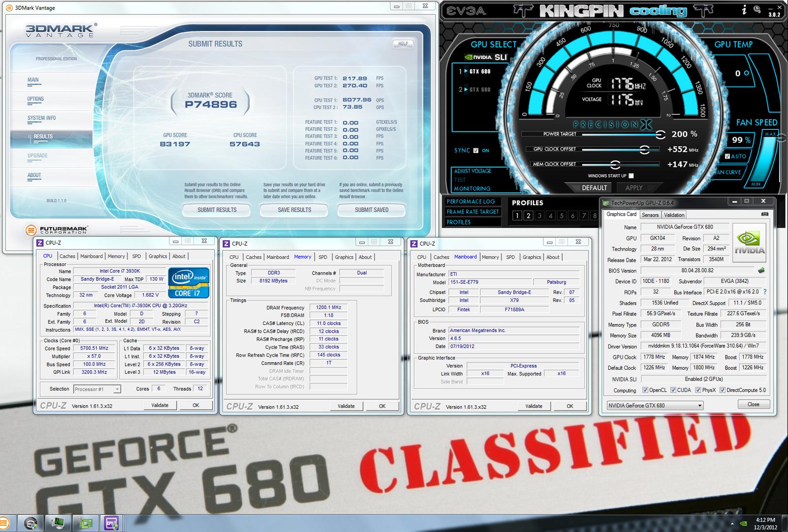Open GPU selection dropdown in GPU-Z
788x532 pixels.
click(x=655, y=406)
